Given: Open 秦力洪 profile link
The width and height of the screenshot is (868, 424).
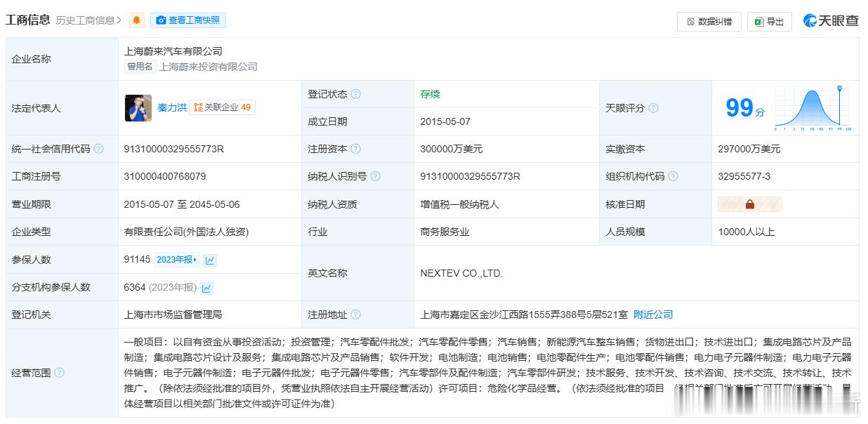Looking at the screenshot, I should tap(172, 107).
